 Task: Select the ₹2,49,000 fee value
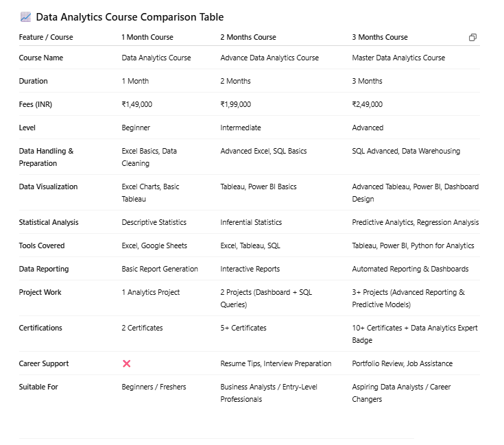(x=367, y=104)
